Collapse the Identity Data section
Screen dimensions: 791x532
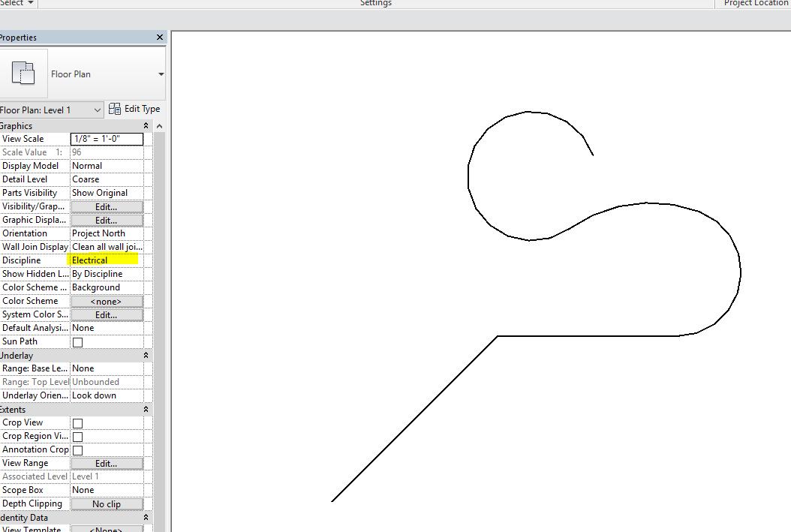click(146, 518)
